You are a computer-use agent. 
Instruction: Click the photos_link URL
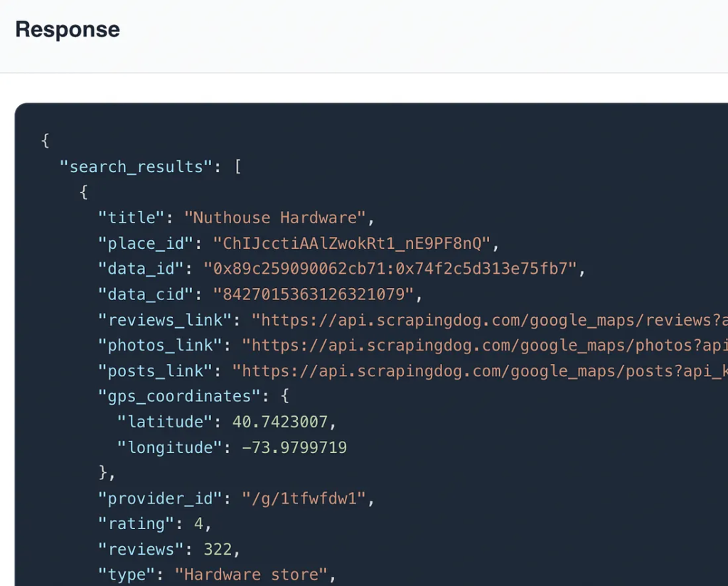491,345
